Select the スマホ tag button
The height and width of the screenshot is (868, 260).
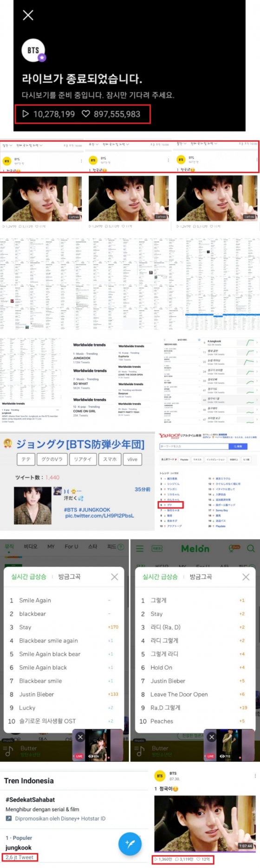[x=110, y=459]
